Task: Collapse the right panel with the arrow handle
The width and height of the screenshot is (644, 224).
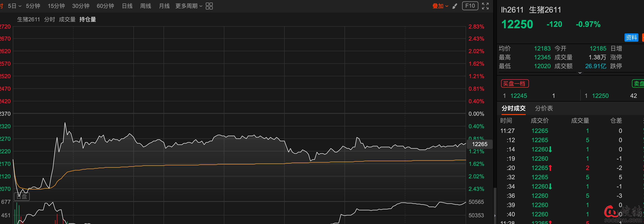Action: pos(495,215)
